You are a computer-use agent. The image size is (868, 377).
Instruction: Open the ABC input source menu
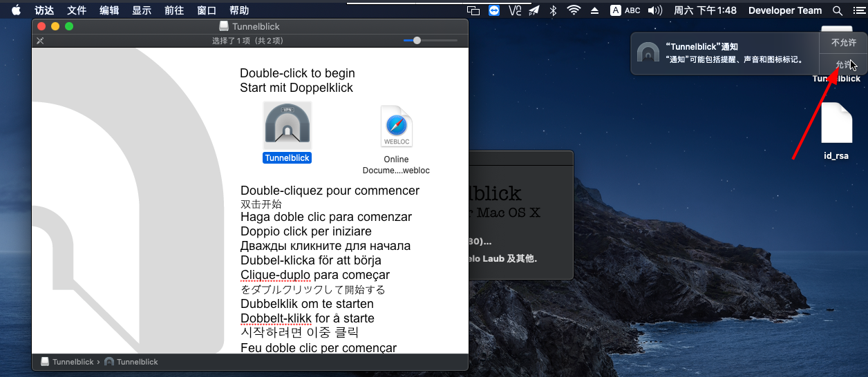[x=625, y=10]
